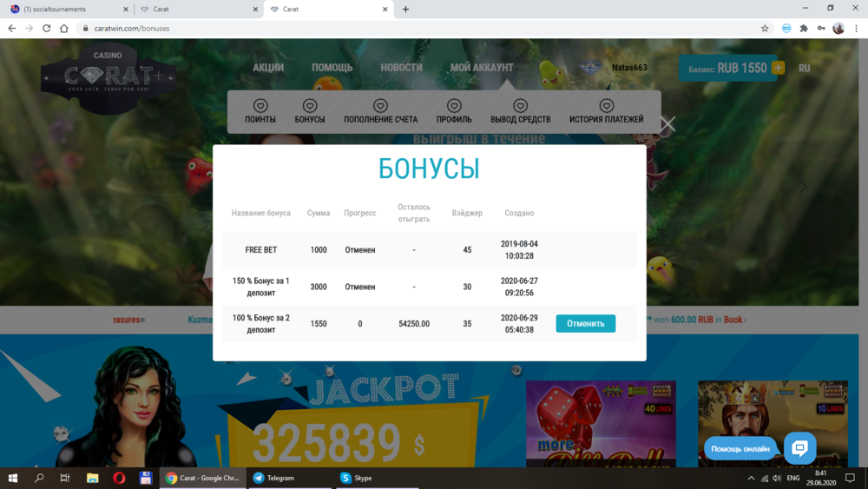Screen dimensions: 868x489
Task: Reload the current page
Action: 47,29
